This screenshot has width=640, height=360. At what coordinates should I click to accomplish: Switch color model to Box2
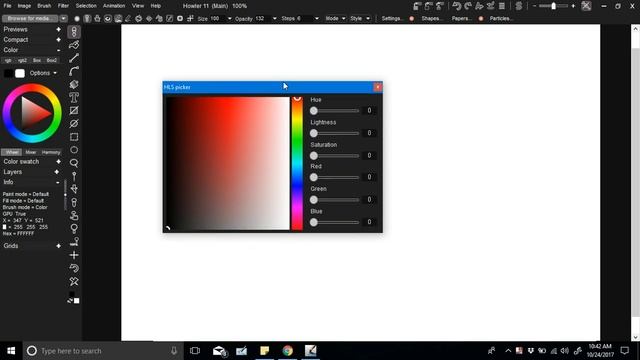(52, 60)
